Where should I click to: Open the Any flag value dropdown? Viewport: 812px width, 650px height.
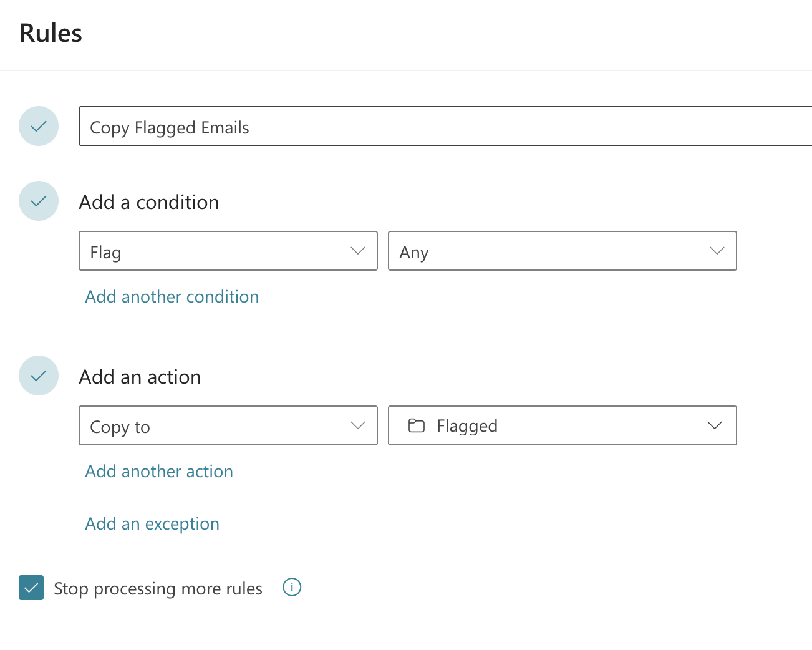[x=563, y=251]
